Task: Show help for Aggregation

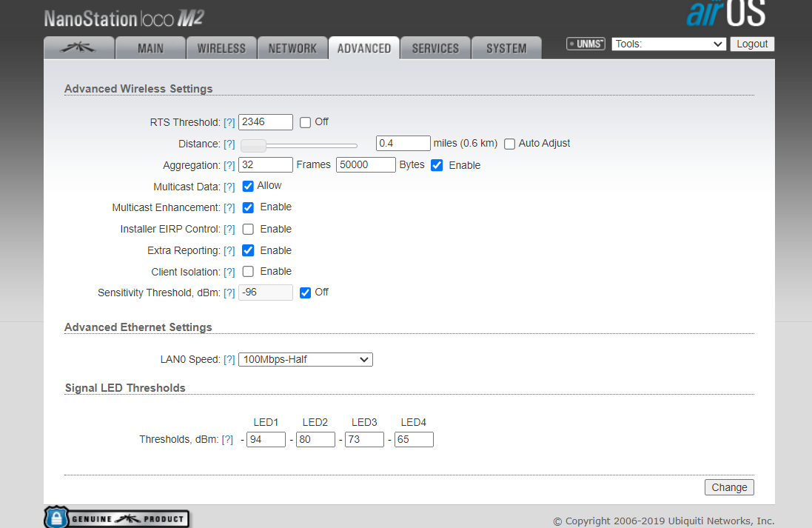Action: tap(229, 166)
